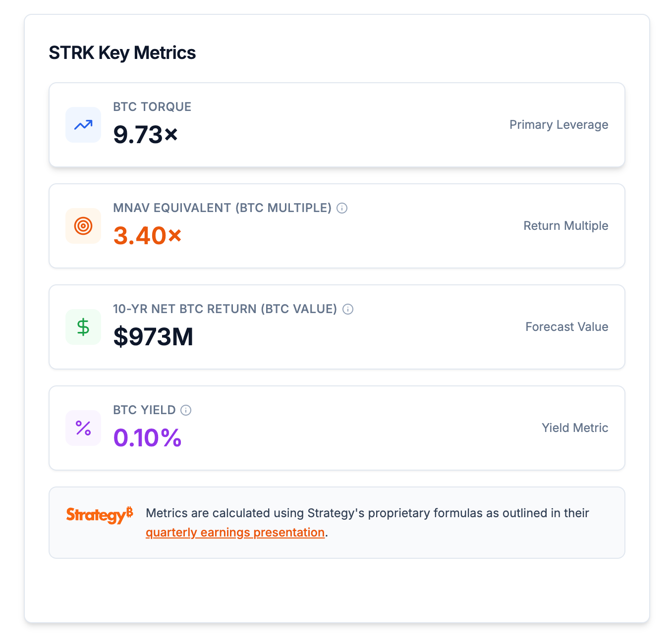
Task: Click the Forecast Value label
Action: [566, 327]
